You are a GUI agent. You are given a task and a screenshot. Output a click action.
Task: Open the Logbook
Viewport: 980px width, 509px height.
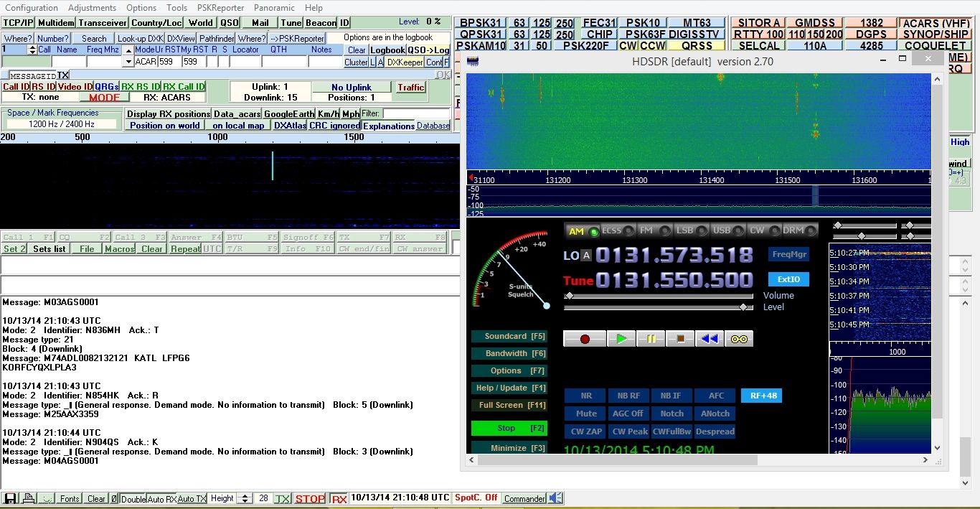point(387,50)
